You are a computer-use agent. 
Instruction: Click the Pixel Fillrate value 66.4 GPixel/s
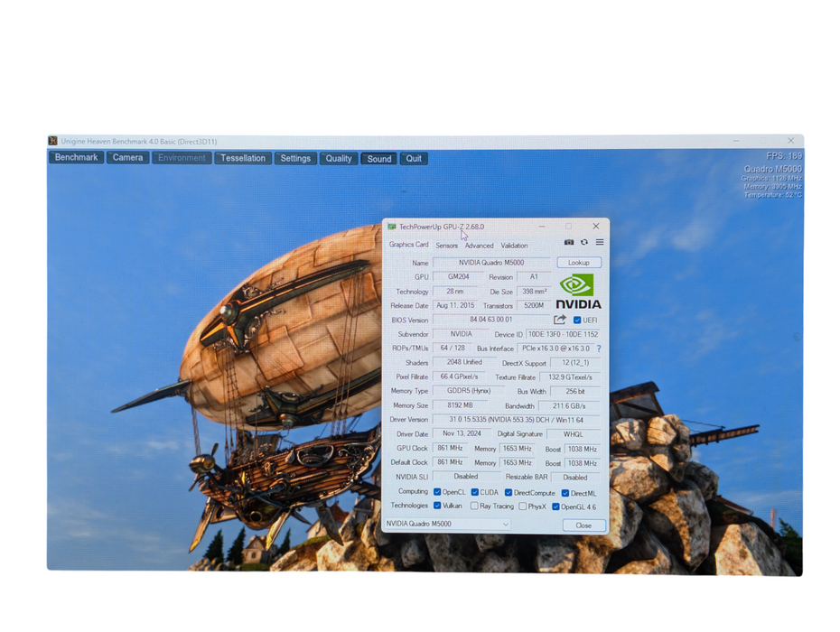click(459, 376)
